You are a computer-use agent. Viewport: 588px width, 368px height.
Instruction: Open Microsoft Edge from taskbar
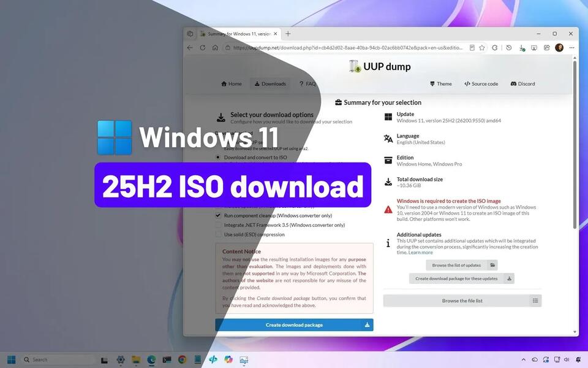(x=151, y=360)
